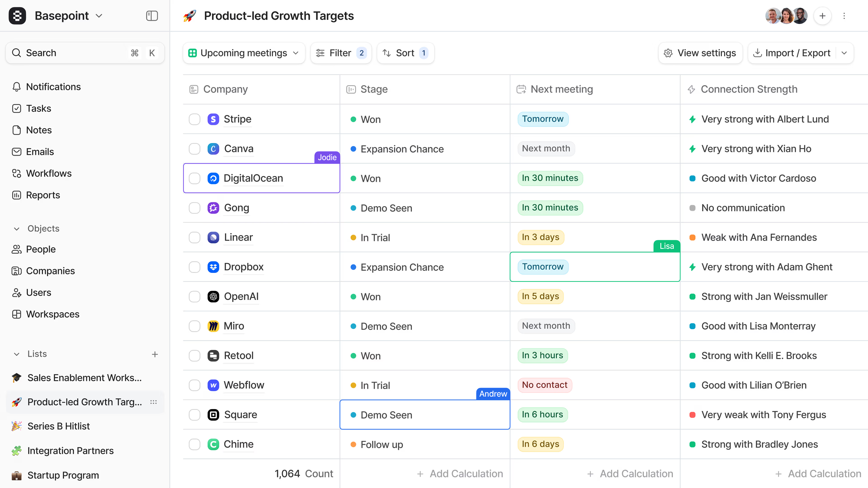This screenshot has width=868, height=488.
Task: Tick the Chime row checkbox
Action: (194, 444)
